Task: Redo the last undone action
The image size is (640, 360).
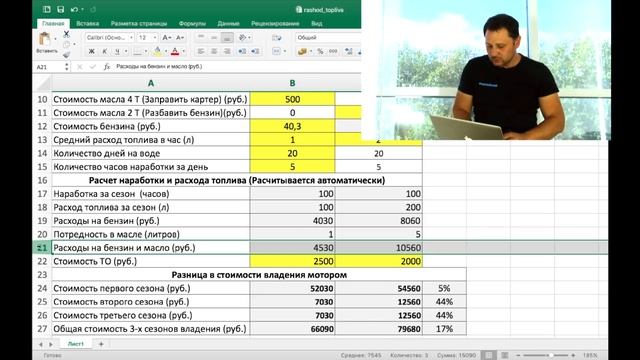Action: pyautogui.click(x=93, y=9)
